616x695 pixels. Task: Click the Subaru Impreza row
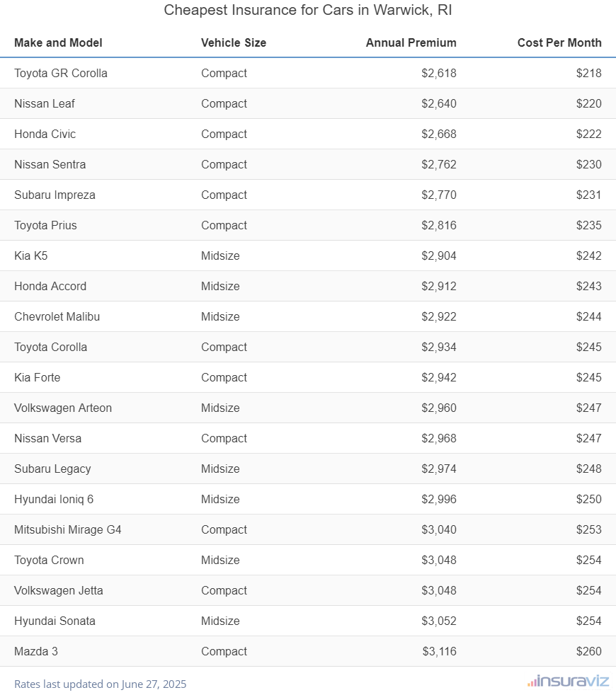point(55,195)
